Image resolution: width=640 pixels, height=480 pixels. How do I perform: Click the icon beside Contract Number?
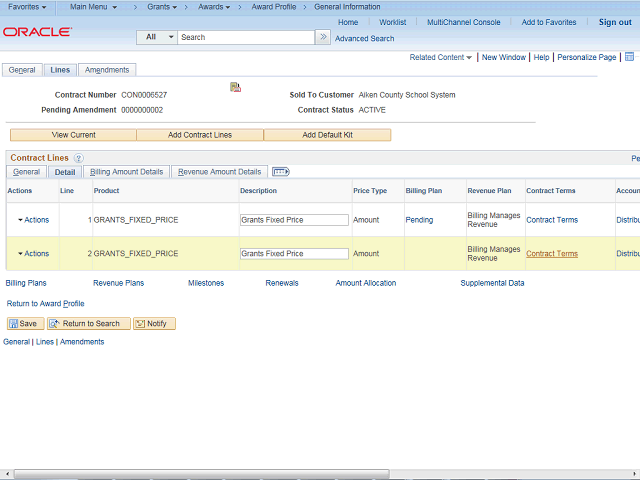[235, 87]
